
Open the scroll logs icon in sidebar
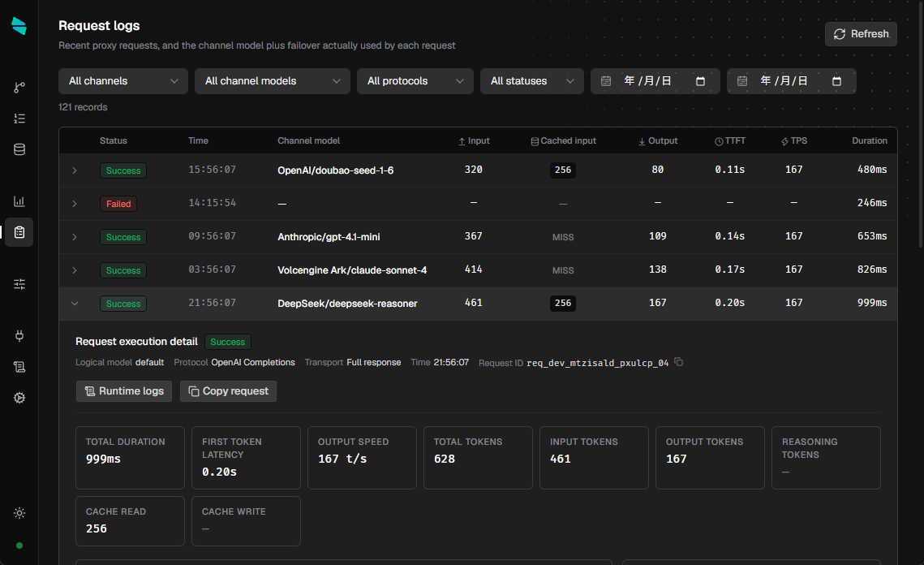[19, 367]
